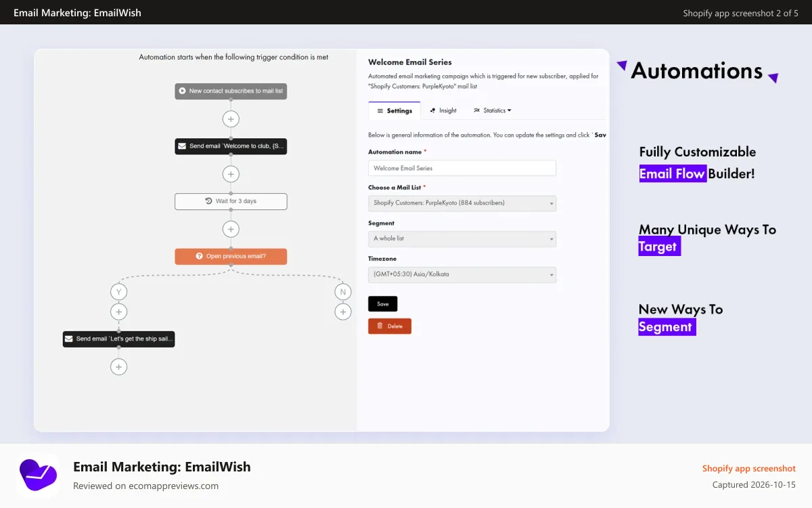Screen dimensions: 812x508
Task: Click the hamburger icon on the Settings tab
Action: point(380,110)
